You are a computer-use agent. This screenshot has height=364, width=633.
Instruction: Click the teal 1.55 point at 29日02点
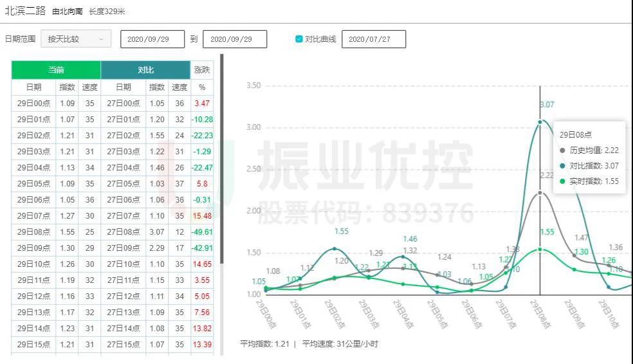point(335,249)
